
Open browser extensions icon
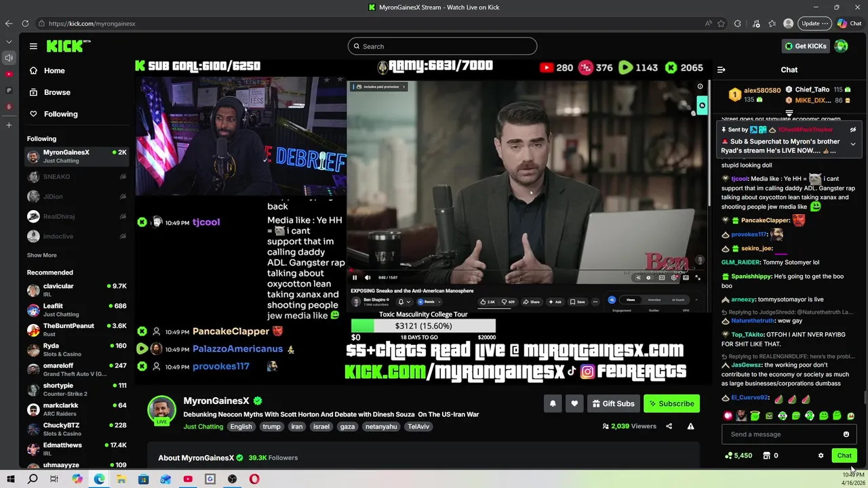(738, 23)
